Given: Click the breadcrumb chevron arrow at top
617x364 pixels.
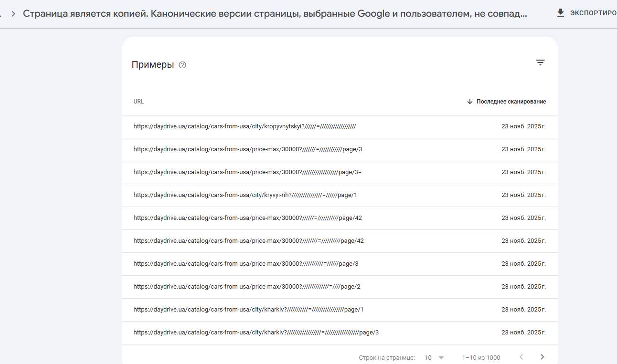Looking at the screenshot, I should tap(13, 14).
